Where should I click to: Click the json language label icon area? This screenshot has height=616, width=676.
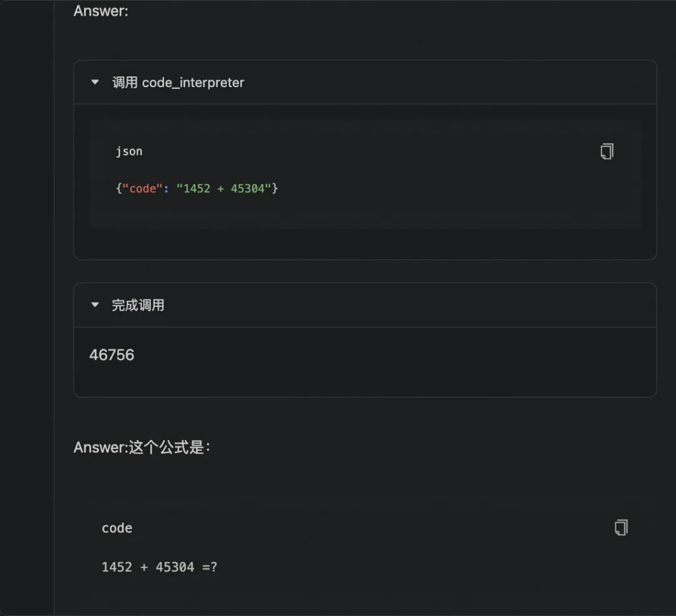click(129, 151)
